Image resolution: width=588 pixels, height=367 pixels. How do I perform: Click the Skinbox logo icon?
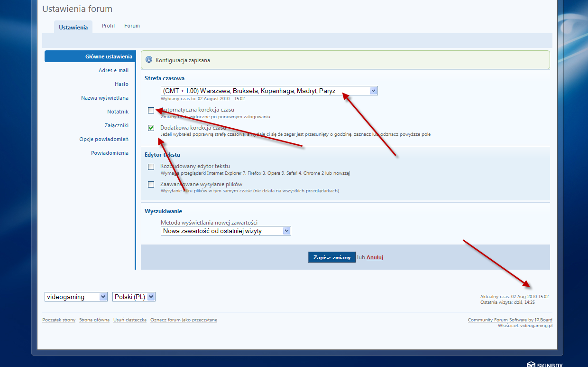point(531,364)
